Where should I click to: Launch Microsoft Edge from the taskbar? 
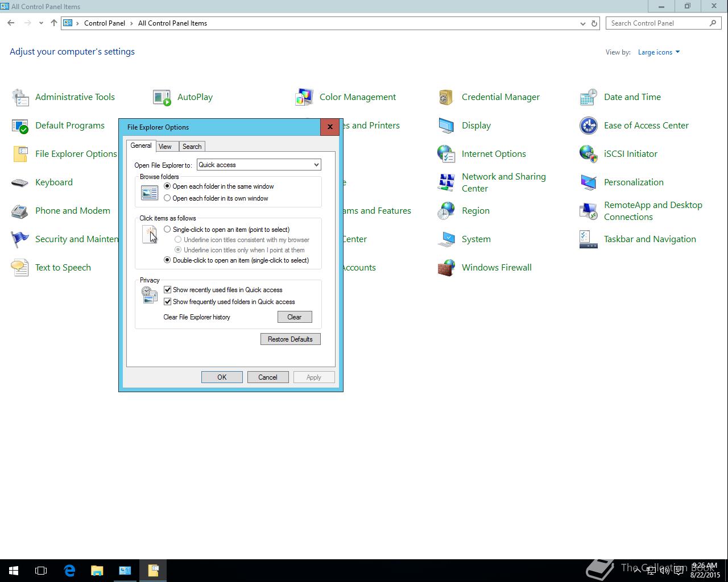(x=69, y=571)
